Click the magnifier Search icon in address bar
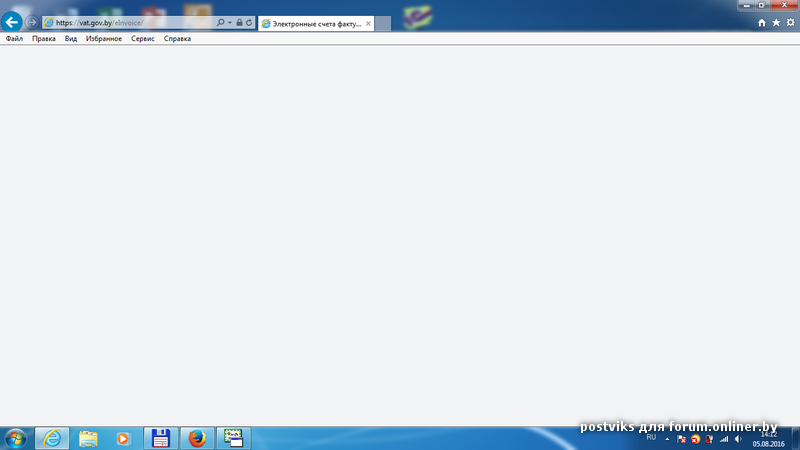Viewport: 800px width, 450px height. point(220,22)
